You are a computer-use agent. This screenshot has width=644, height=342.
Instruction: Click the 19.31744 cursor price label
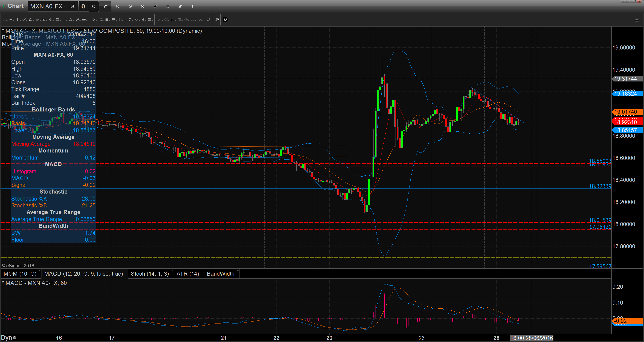pyautogui.click(x=627, y=79)
